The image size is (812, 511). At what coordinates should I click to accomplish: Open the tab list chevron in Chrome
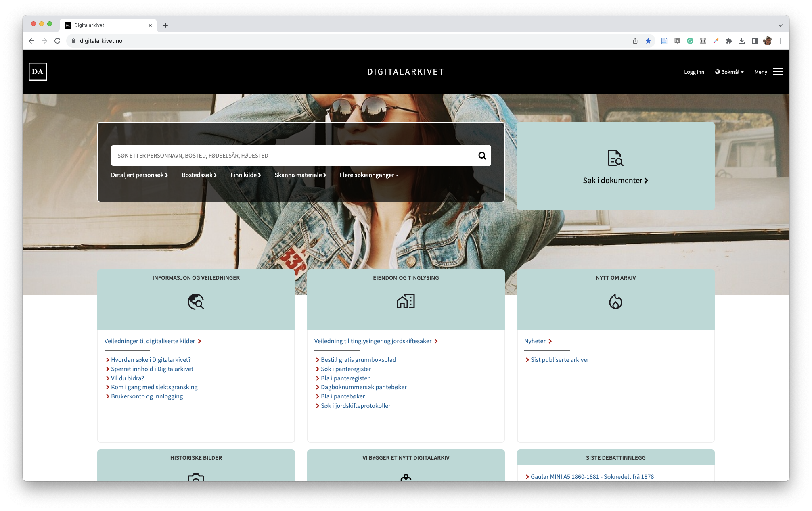point(781,25)
